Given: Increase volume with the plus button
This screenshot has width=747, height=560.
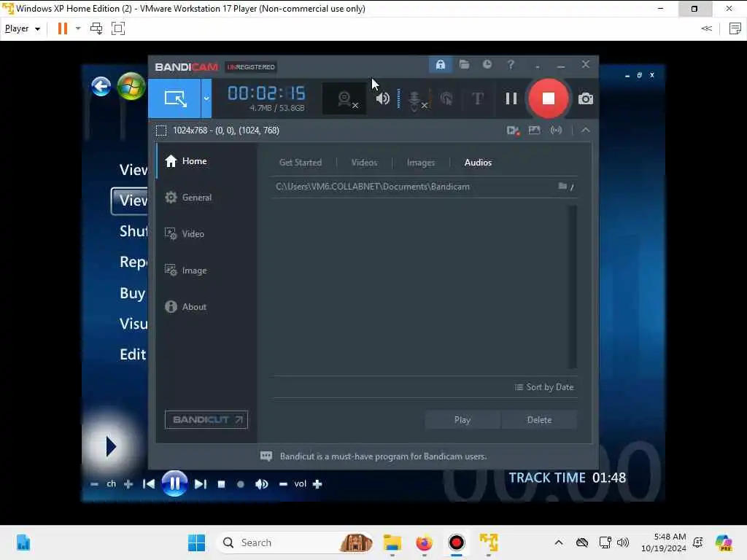Looking at the screenshot, I should [317, 484].
